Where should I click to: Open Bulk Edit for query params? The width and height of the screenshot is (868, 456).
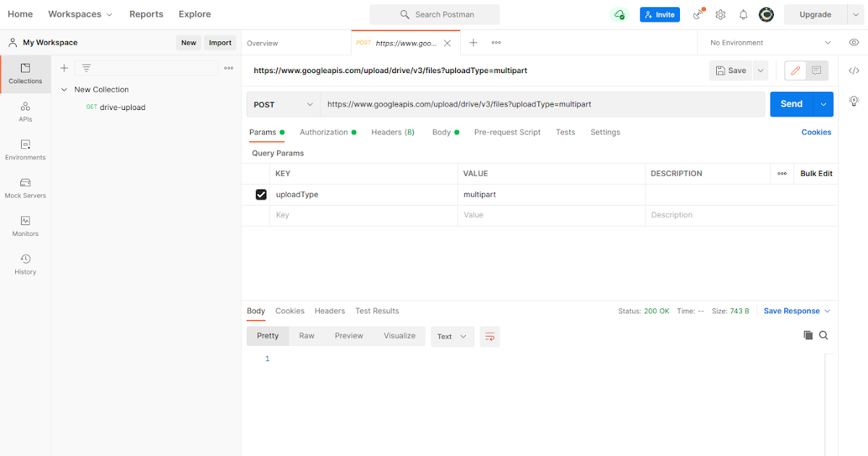(816, 173)
